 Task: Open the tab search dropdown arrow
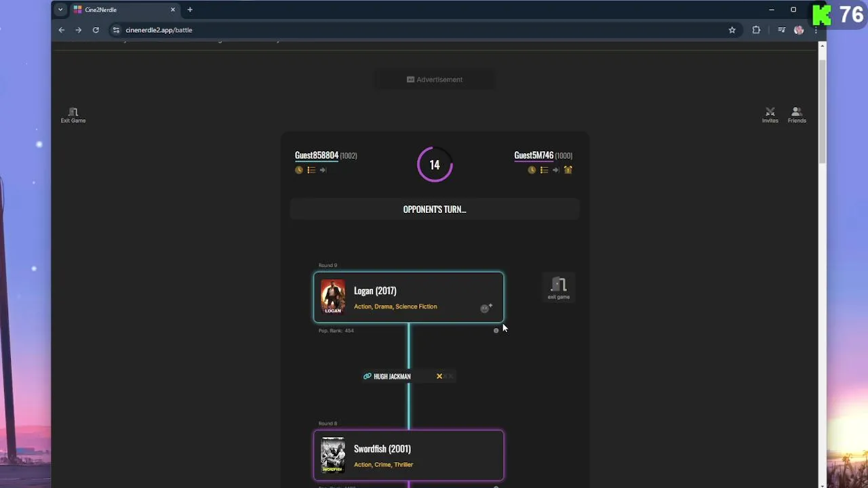tap(60, 9)
